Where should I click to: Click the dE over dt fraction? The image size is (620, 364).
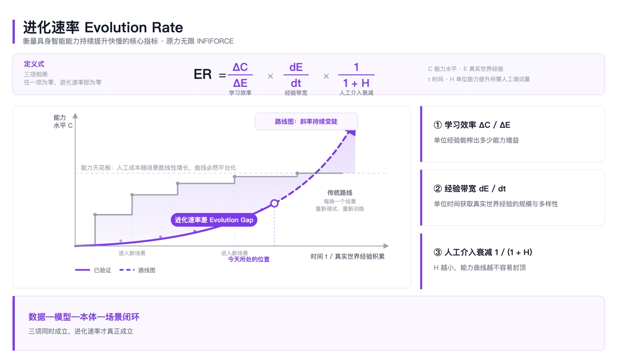(x=296, y=75)
